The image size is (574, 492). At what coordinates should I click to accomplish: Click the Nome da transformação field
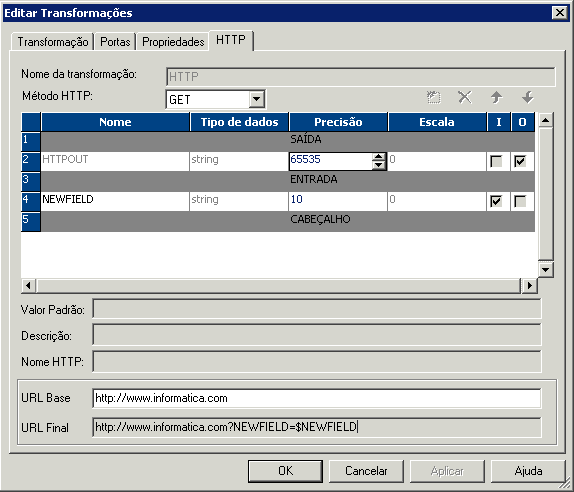[361, 77]
